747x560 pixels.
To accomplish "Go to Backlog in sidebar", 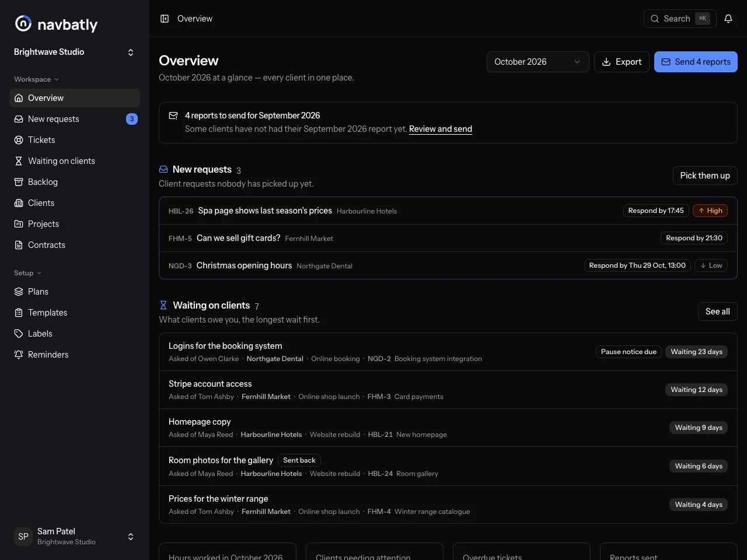I will coord(75,182).
